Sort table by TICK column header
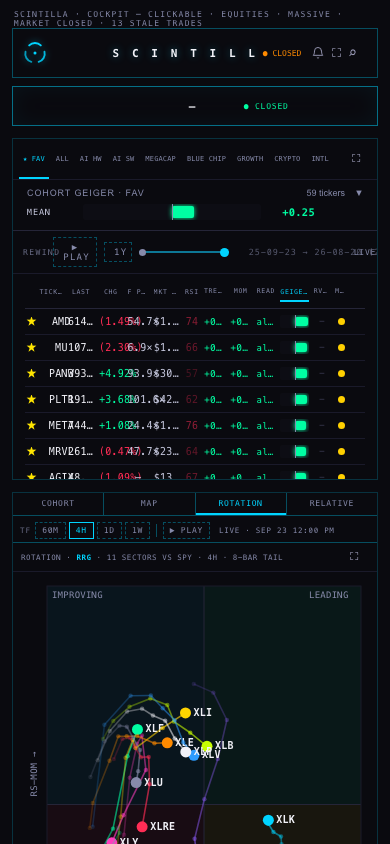390x844 pixels. coord(51,291)
